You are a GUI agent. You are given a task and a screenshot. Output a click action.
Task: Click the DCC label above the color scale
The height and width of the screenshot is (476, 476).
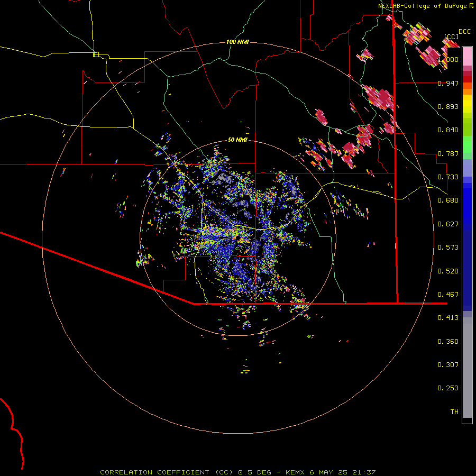[x=464, y=32]
